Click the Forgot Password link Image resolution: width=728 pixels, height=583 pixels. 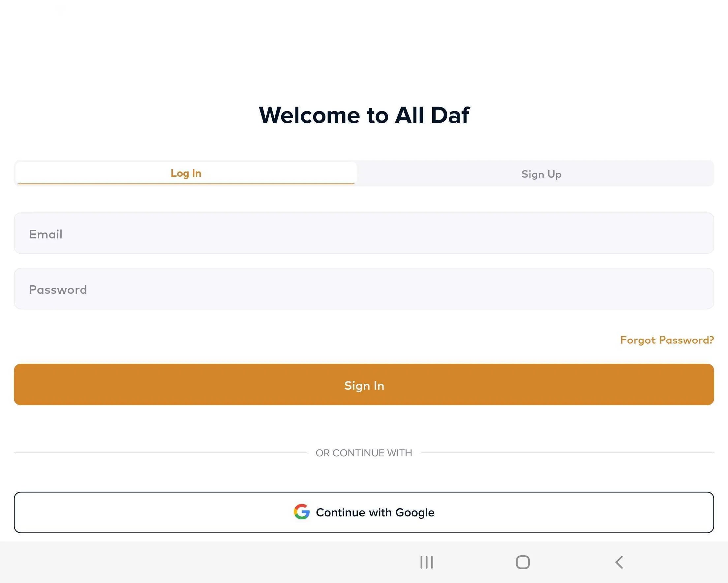667,339
